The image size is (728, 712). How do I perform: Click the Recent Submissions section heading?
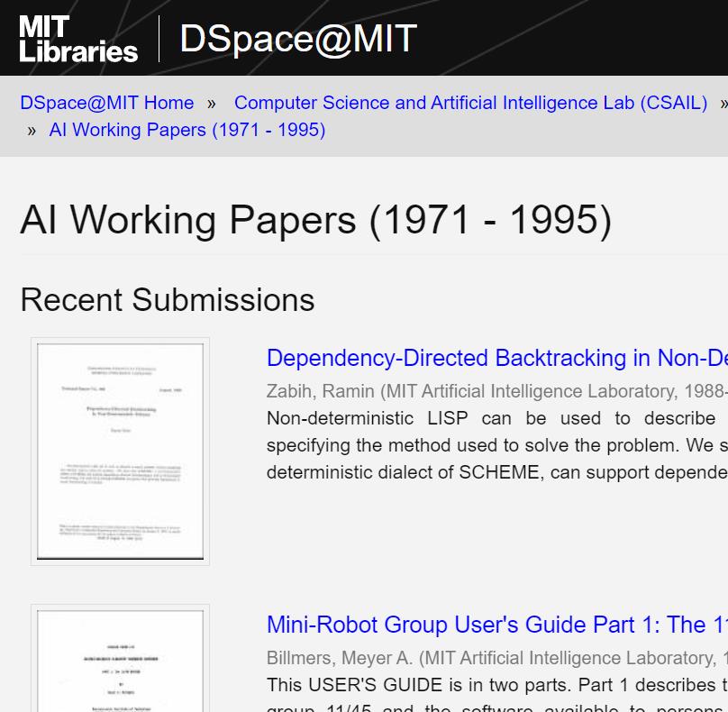[168, 300]
